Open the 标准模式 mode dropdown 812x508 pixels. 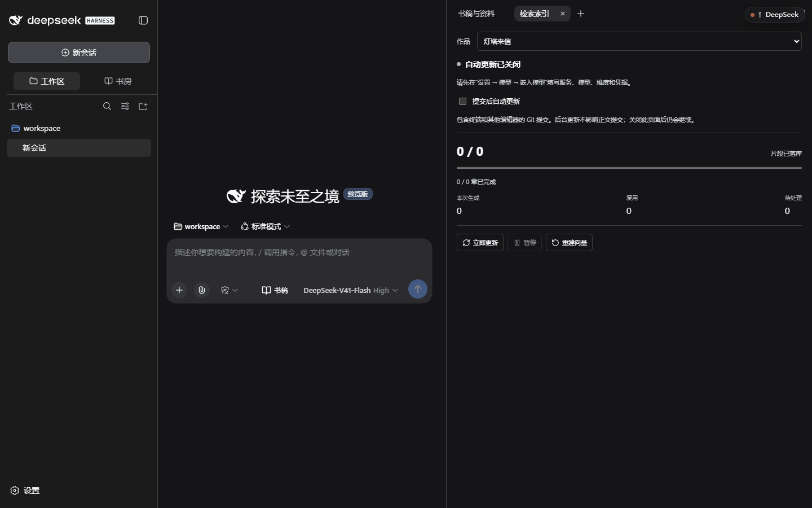265,226
